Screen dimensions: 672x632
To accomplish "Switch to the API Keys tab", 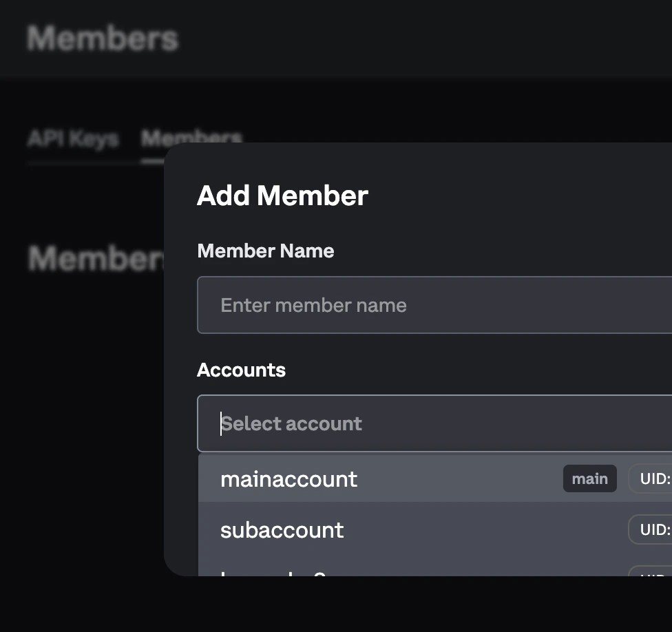I will point(72,138).
